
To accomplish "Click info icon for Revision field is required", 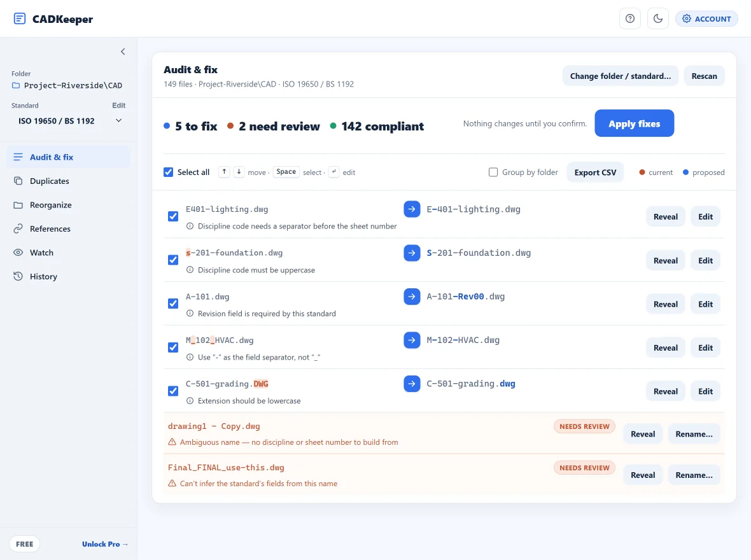I will click(x=190, y=313).
